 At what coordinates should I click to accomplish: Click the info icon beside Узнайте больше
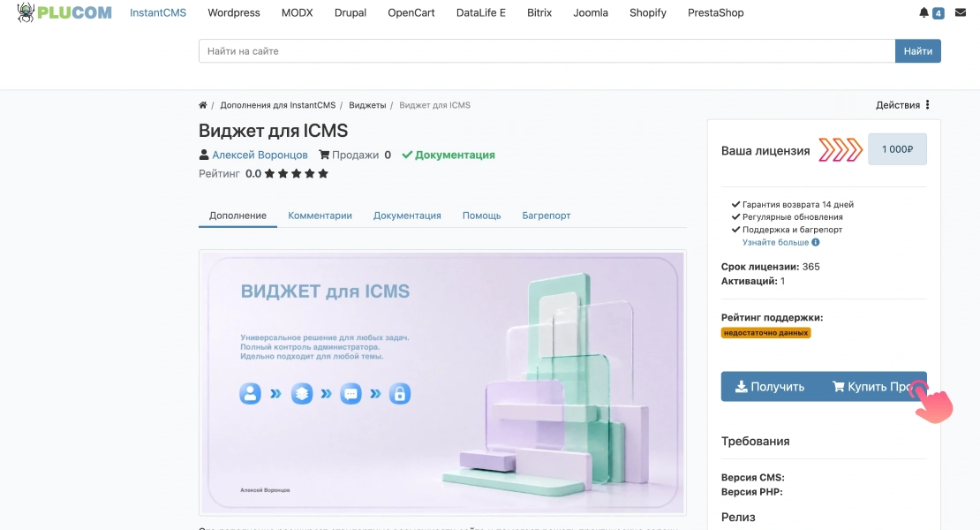click(x=816, y=243)
